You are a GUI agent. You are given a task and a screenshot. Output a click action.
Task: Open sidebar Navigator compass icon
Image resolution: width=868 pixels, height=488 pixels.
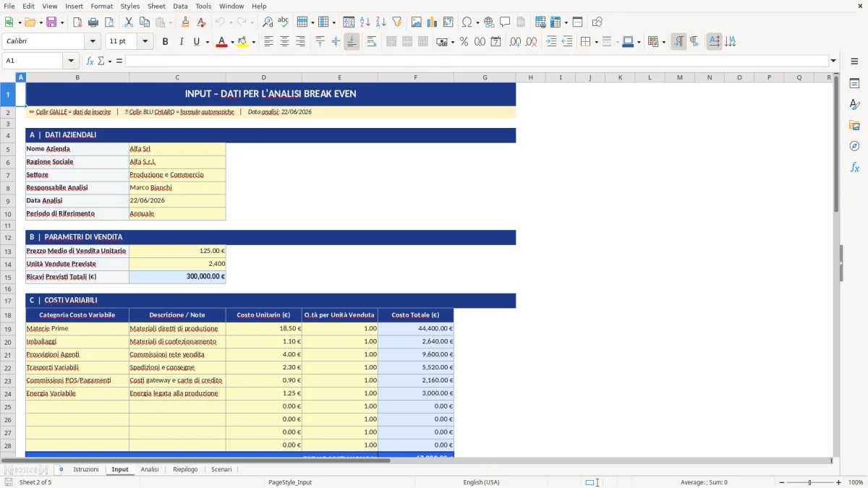coord(854,146)
